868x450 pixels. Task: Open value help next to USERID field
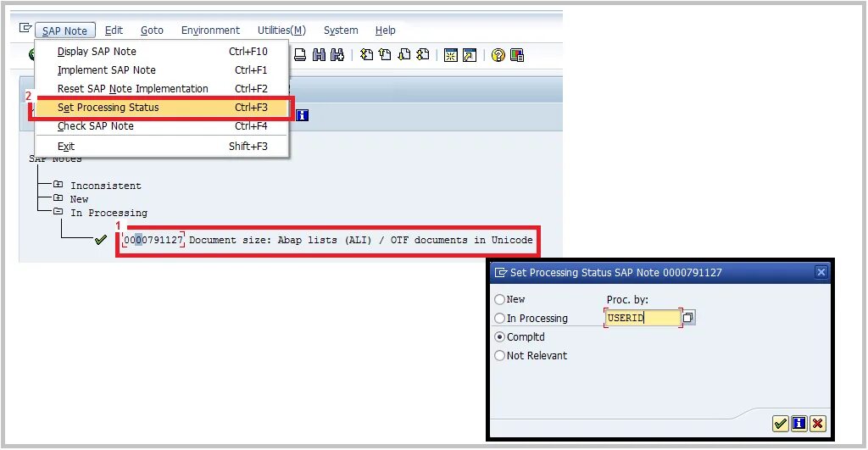click(x=688, y=318)
